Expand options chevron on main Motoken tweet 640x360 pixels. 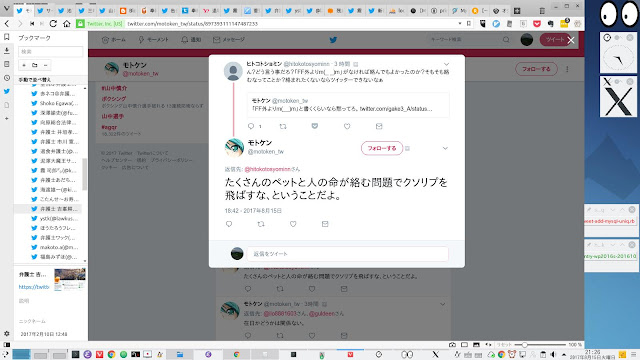[445, 148]
